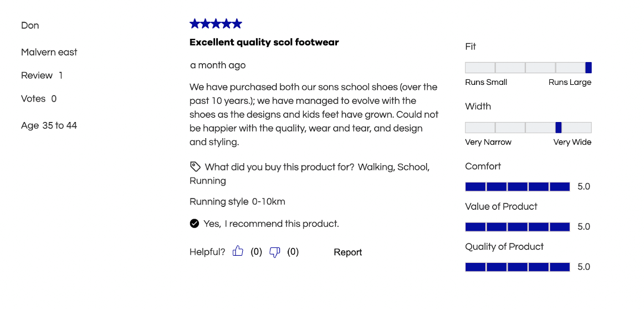Image resolution: width=644 pixels, height=309 pixels.
Task: Click the Malvern east location text
Action: click(49, 52)
